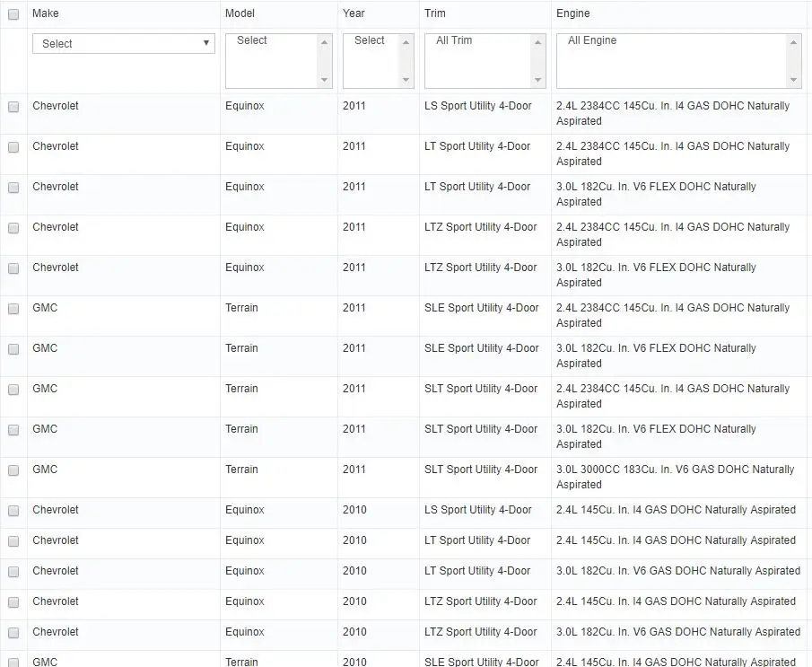The image size is (812, 667).
Task: Tick the select-all checkbox in the header row
Action: (x=13, y=14)
